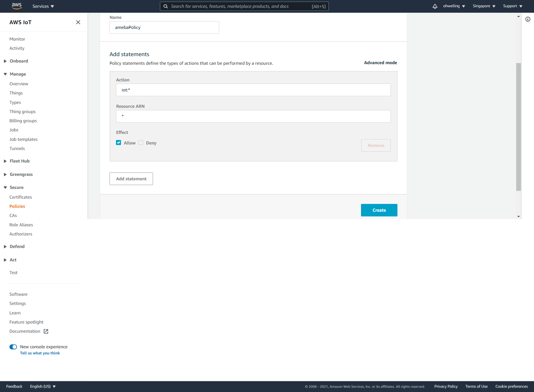Close the AWS IoT navigation panel
The width and height of the screenshot is (534, 392).
click(78, 22)
